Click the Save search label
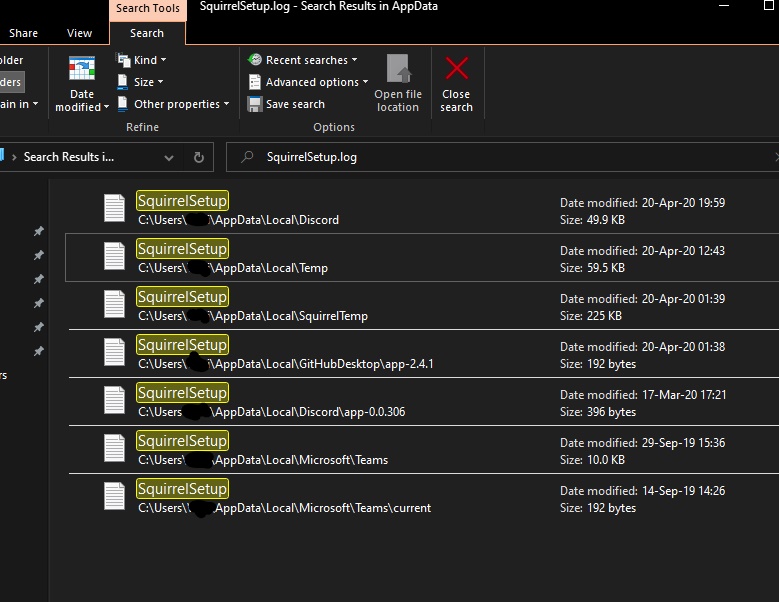 click(295, 104)
